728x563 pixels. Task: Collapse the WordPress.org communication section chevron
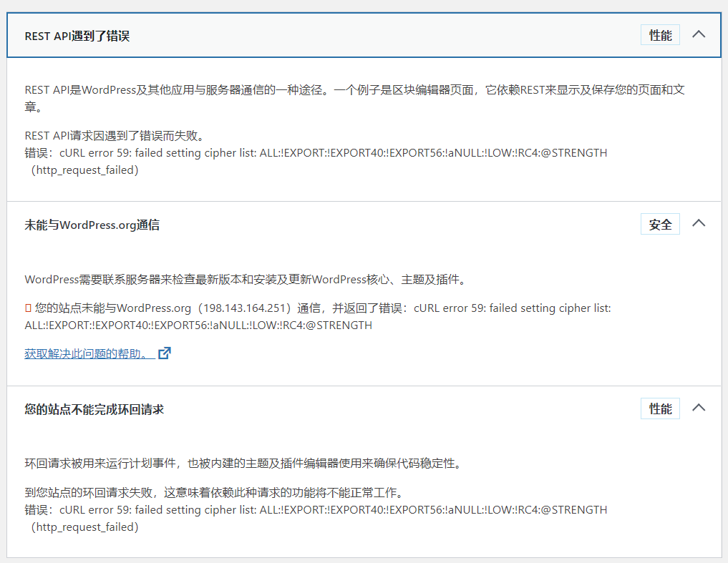[x=699, y=224]
